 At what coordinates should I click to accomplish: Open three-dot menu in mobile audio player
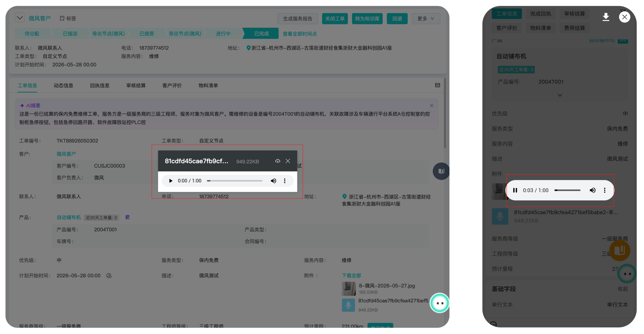(x=605, y=190)
